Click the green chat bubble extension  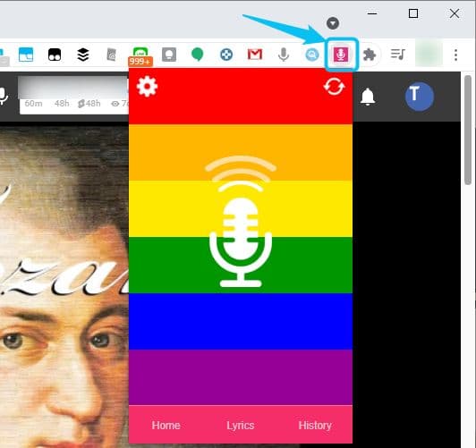coord(198,55)
